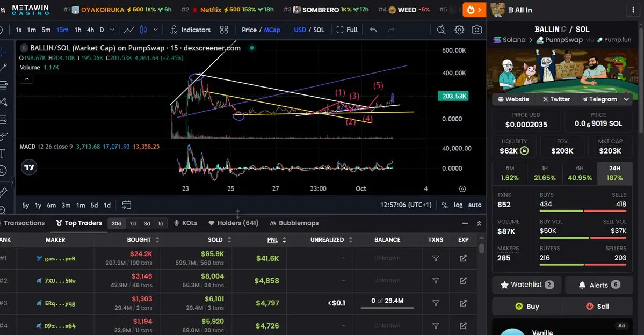This screenshot has height=335, width=644.
Task: Open the Holders (641) tab
Action: (x=233, y=223)
